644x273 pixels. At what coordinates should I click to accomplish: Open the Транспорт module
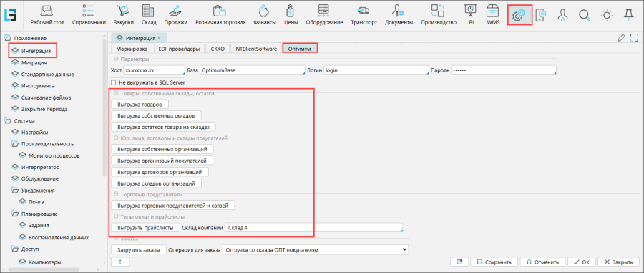point(364,15)
